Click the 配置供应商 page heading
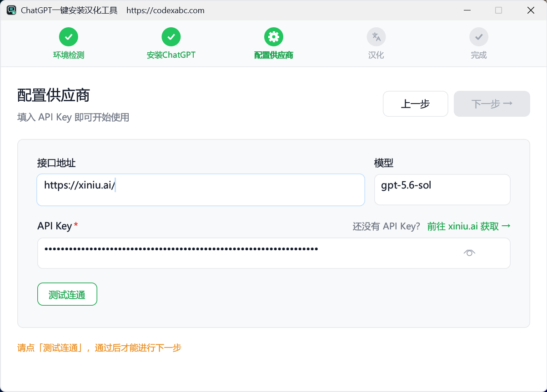 (54, 95)
